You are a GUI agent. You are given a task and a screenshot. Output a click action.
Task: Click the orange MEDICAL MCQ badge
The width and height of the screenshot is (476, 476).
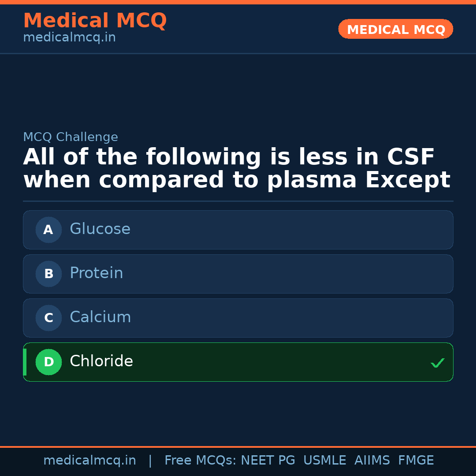[396, 30]
